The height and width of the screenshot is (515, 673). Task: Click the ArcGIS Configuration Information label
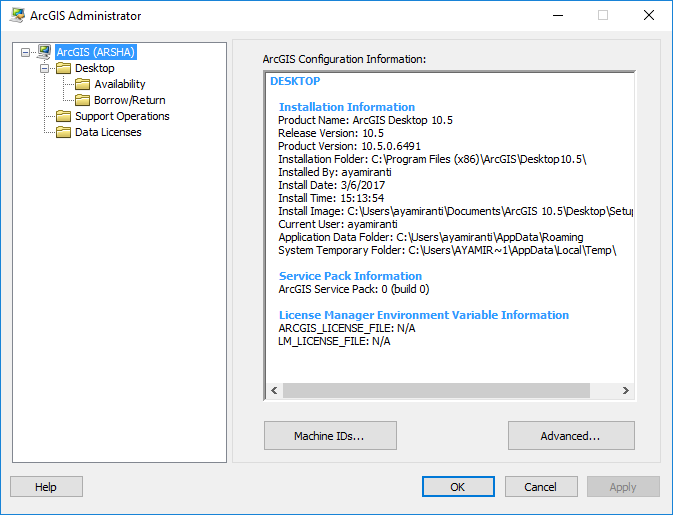pos(344,59)
